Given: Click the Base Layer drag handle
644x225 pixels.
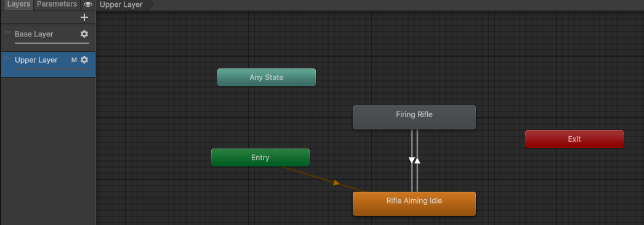Looking at the screenshot, I should pos(7,32).
